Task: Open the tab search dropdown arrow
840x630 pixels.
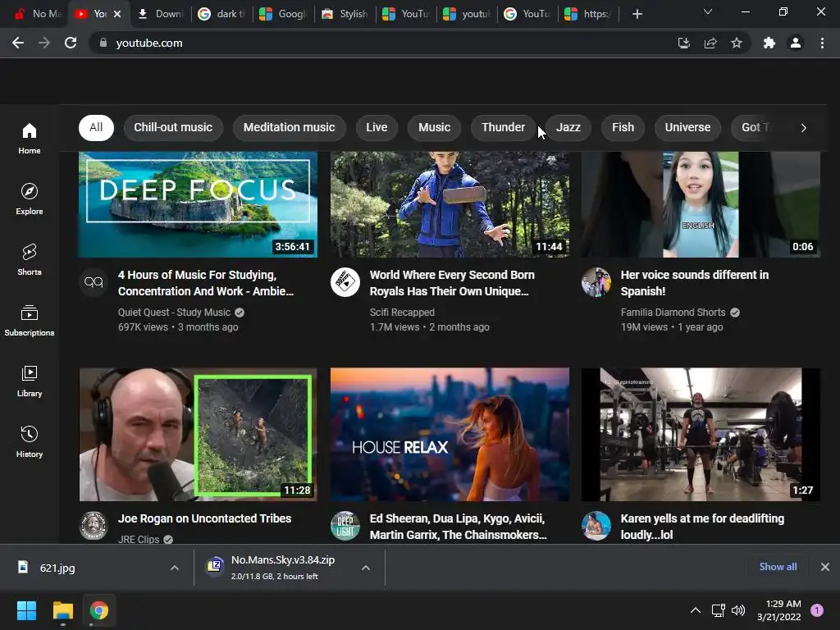Action: 708,11
